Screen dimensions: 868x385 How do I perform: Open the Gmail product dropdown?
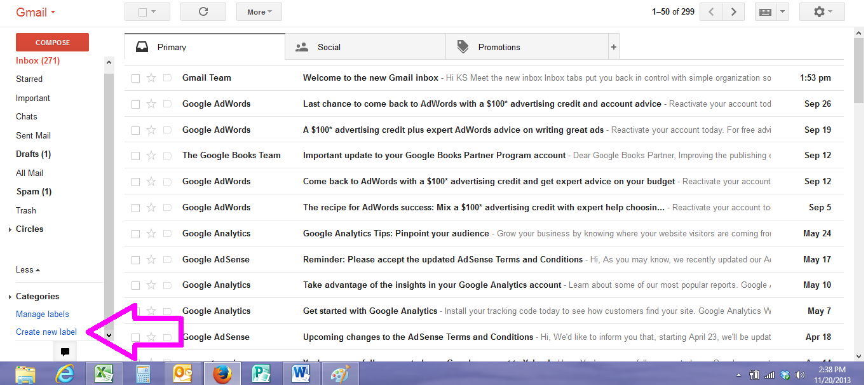tap(36, 12)
